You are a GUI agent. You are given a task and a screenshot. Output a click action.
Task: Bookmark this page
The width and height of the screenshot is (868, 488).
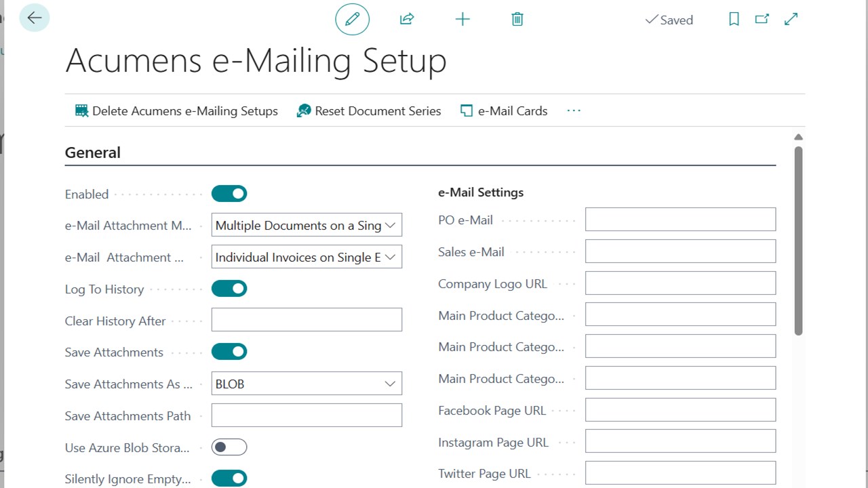734,19
